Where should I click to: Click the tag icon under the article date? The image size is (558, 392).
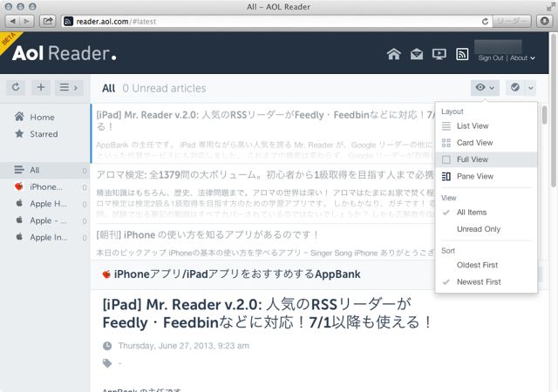click(107, 363)
